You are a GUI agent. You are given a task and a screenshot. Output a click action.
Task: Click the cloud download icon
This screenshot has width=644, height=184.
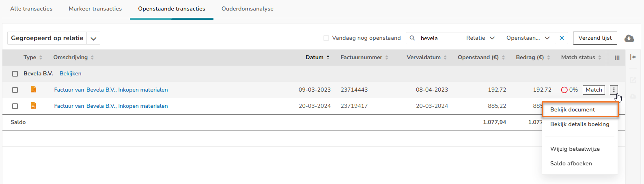pyautogui.click(x=629, y=38)
